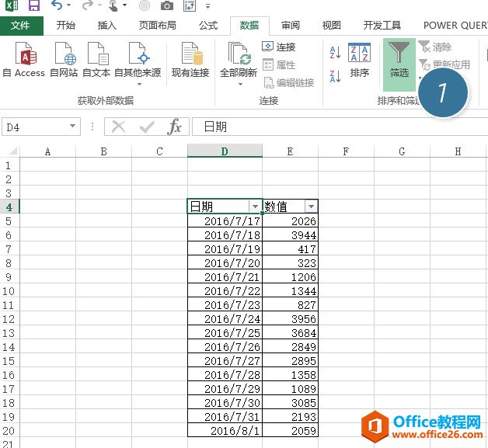Image resolution: width=488 pixels, height=448 pixels.
Task: Select column H header
Action: click(458, 151)
